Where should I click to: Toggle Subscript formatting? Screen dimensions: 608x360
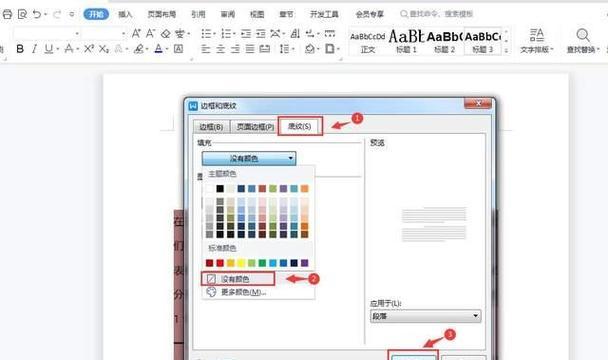tap(104, 49)
